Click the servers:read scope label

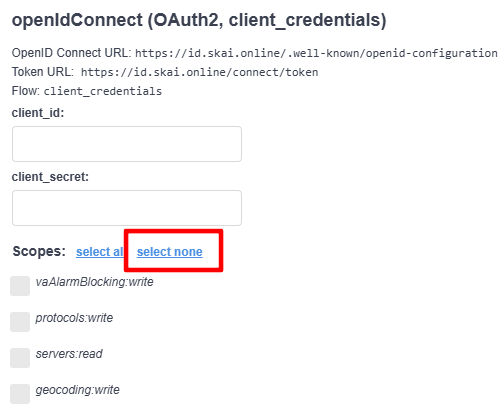69,354
